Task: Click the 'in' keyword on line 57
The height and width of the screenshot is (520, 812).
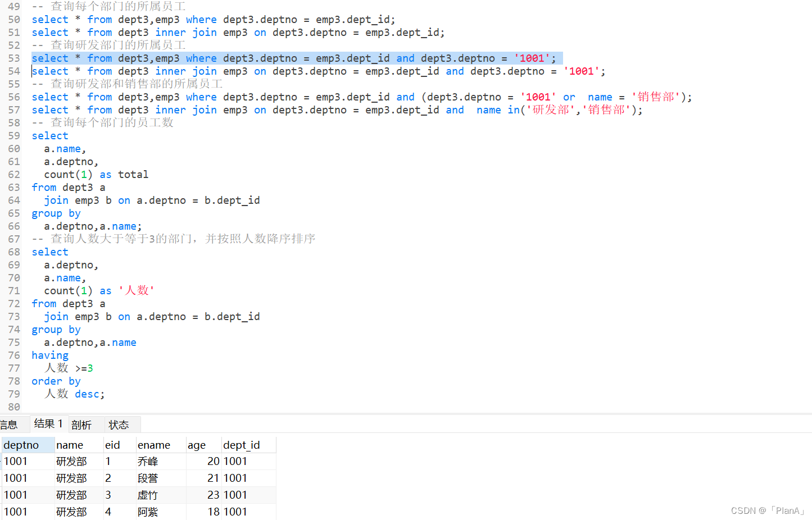Action: (x=514, y=110)
